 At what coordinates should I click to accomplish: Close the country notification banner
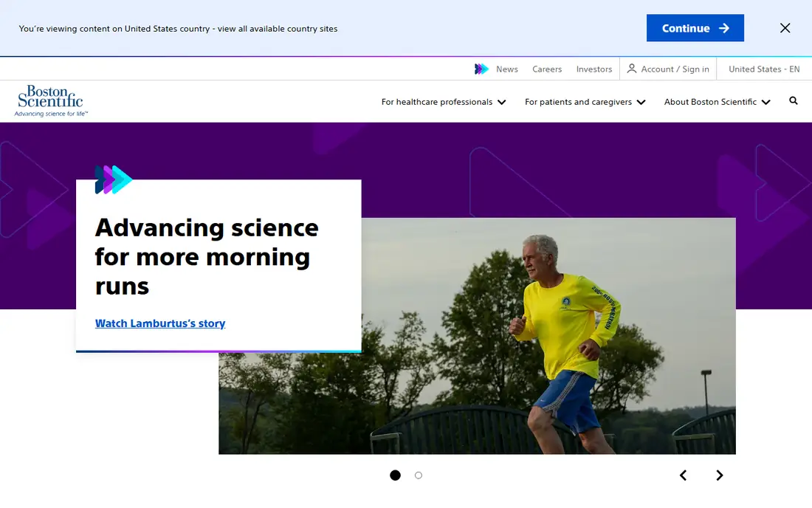coord(785,28)
